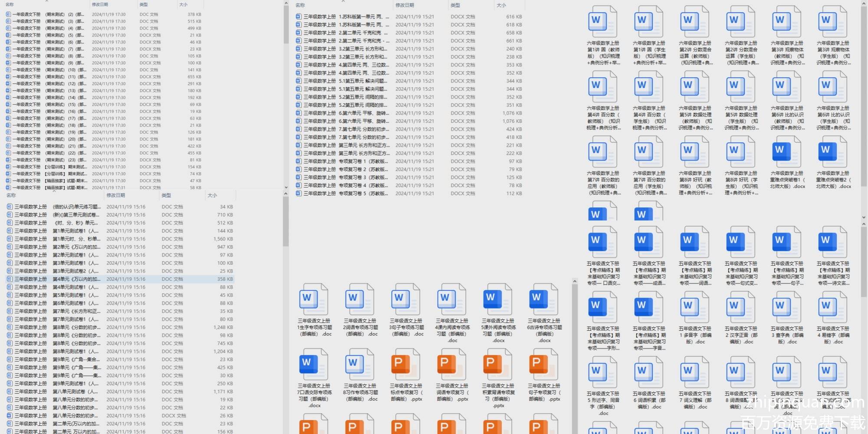Sort 一年级语文下册 list by 修改日期 header
Screen dimensions: 868x434
point(100,4)
